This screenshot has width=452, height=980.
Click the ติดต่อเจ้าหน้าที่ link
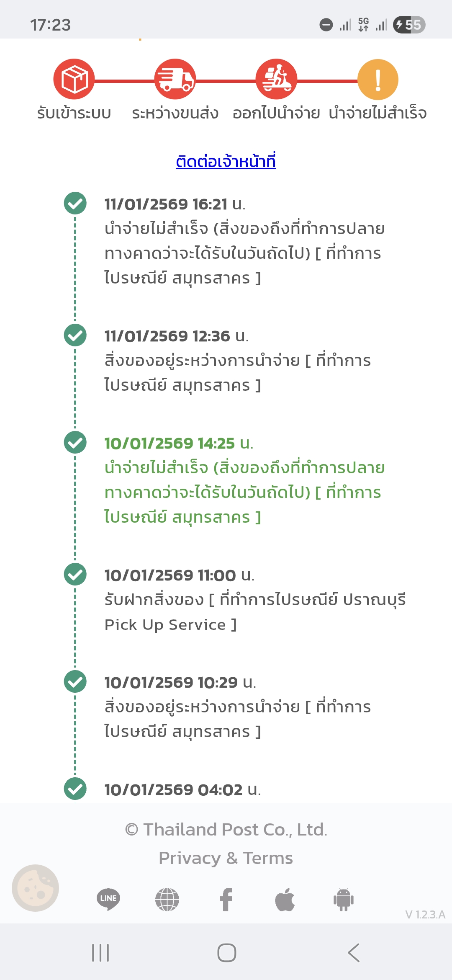226,161
